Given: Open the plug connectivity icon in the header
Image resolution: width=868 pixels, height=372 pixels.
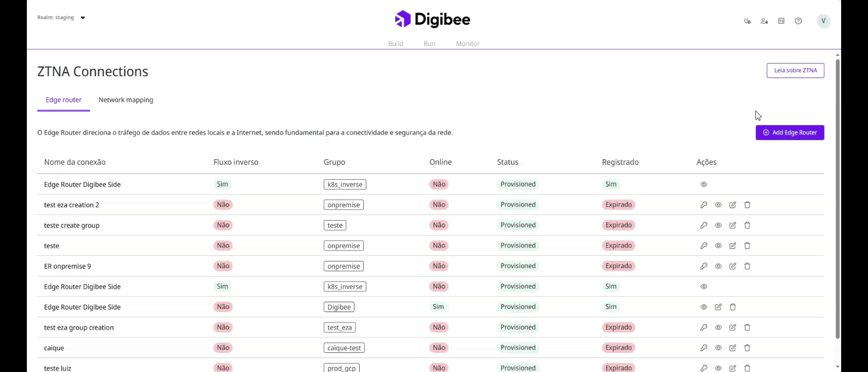Looking at the screenshot, I should coord(747,21).
